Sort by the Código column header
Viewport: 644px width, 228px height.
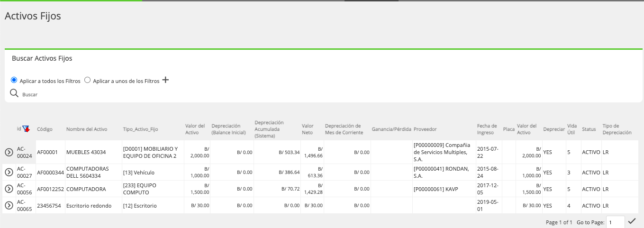[45, 129]
